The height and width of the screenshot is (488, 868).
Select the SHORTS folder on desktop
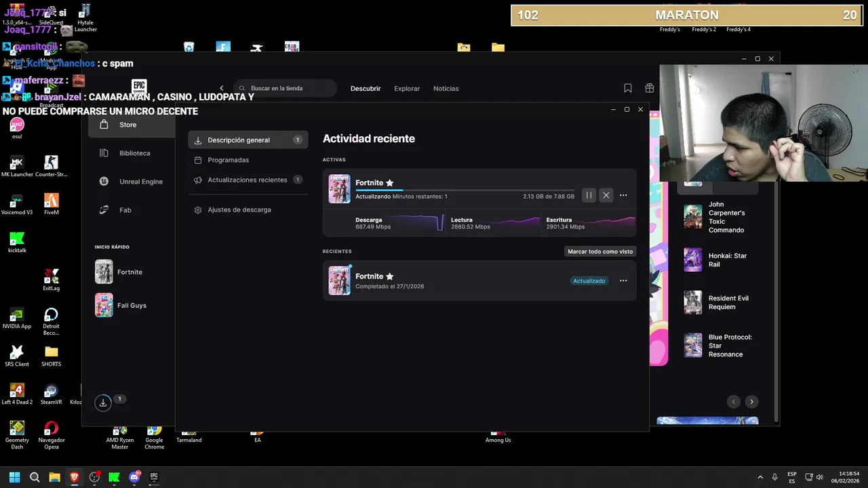[51, 356]
